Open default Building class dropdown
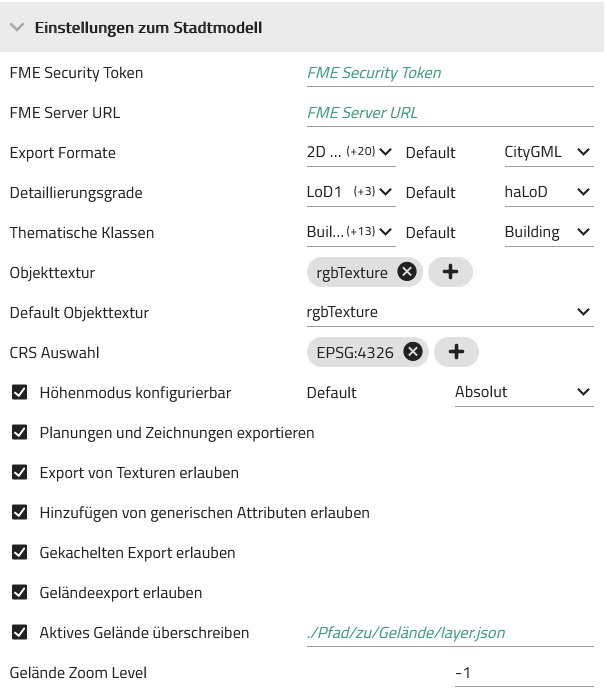Image resolution: width=607 pixels, height=693 pixels. (549, 232)
